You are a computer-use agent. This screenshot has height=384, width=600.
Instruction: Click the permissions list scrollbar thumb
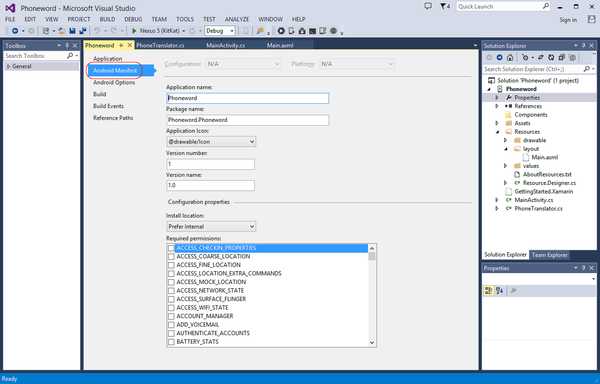coord(372,256)
